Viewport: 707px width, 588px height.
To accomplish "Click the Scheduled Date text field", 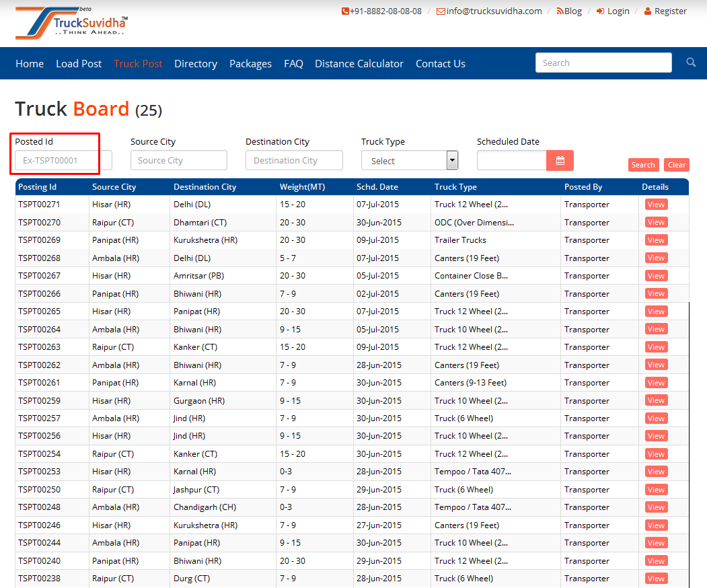I will coord(511,160).
